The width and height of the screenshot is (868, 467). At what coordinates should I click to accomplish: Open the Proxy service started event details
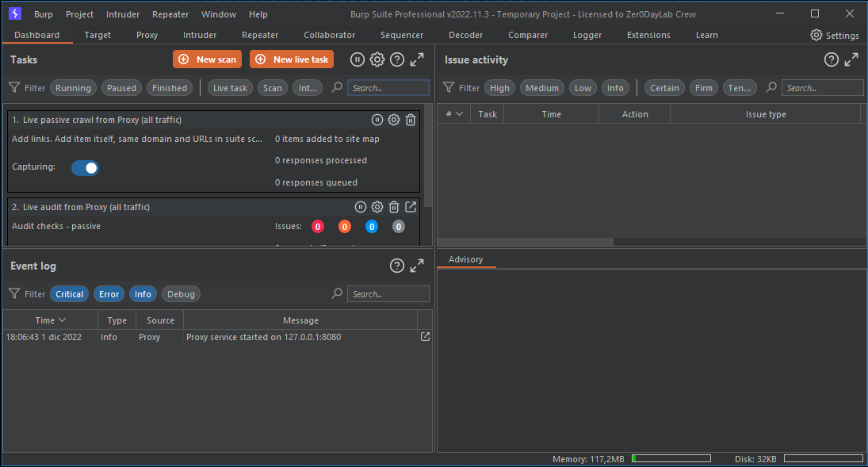point(425,337)
